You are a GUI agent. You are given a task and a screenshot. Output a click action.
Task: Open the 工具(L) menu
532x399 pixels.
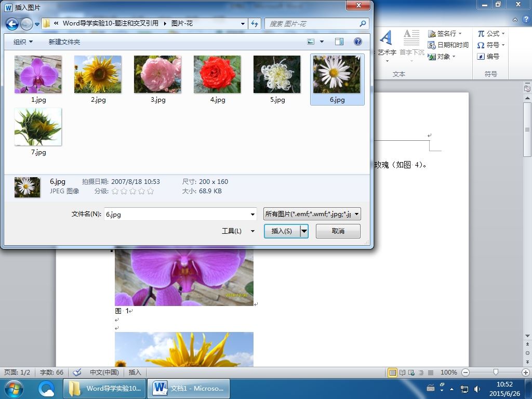pos(238,231)
